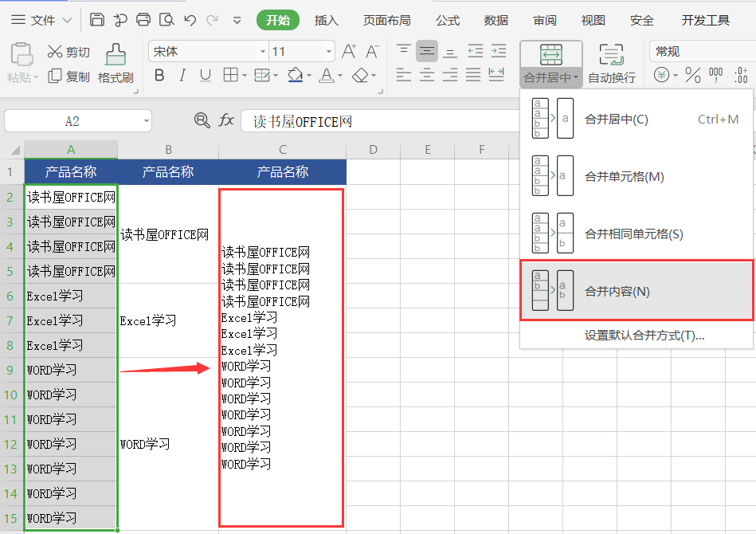This screenshot has width=756, height=534.
Task: Toggle Underline formatting
Action: pos(206,75)
